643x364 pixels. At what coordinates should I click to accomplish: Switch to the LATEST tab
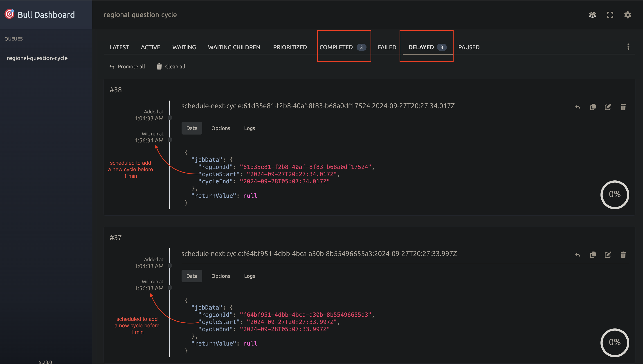point(119,47)
